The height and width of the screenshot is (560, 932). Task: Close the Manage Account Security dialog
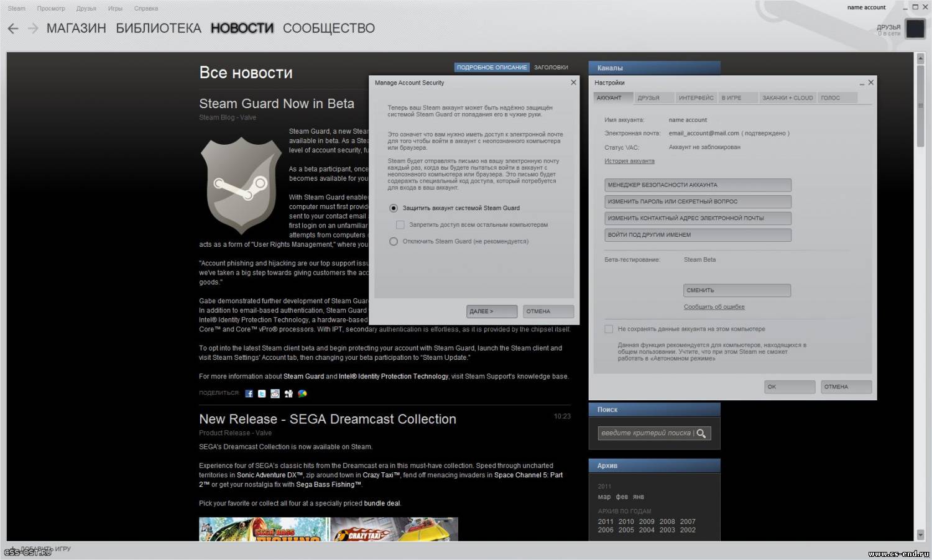(573, 82)
